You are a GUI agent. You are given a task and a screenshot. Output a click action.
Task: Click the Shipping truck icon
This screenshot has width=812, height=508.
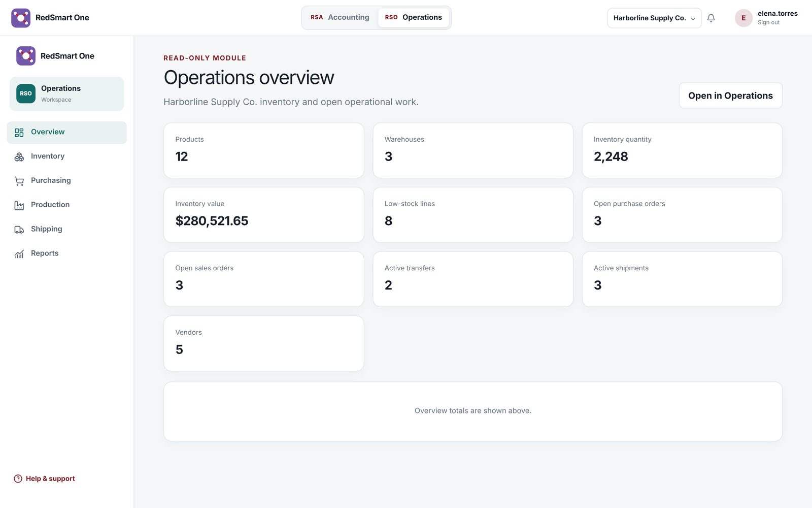(x=19, y=230)
